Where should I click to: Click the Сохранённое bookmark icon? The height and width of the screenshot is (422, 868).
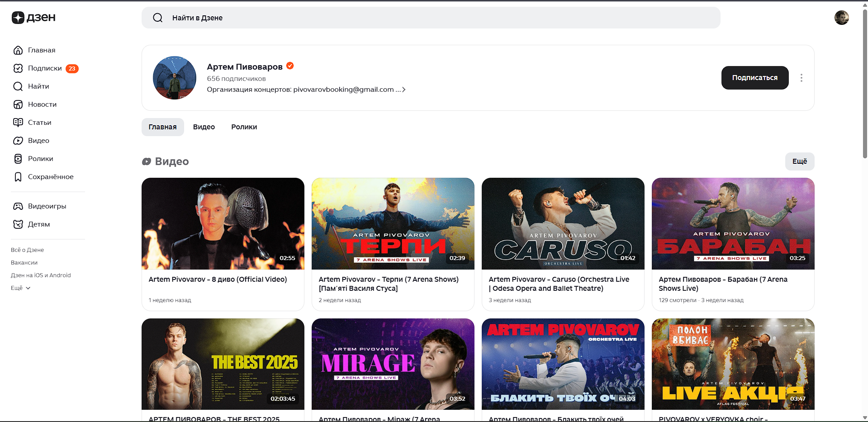pos(18,177)
